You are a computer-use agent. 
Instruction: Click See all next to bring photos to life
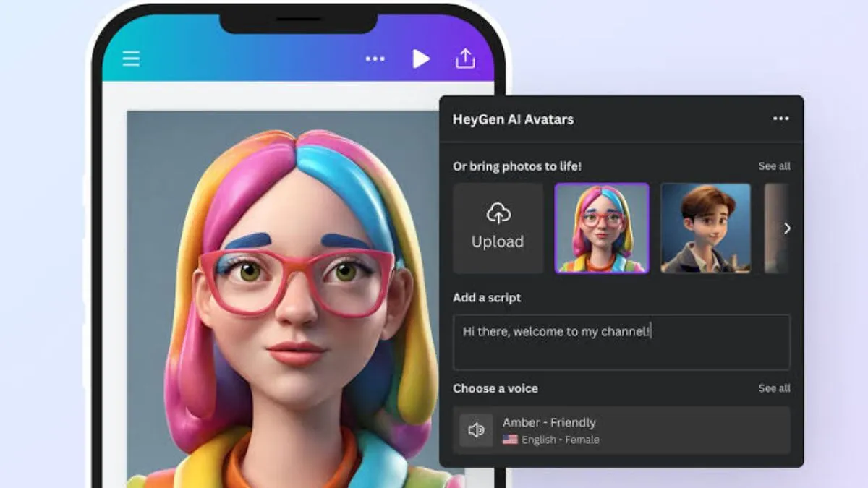pos(774,166)
